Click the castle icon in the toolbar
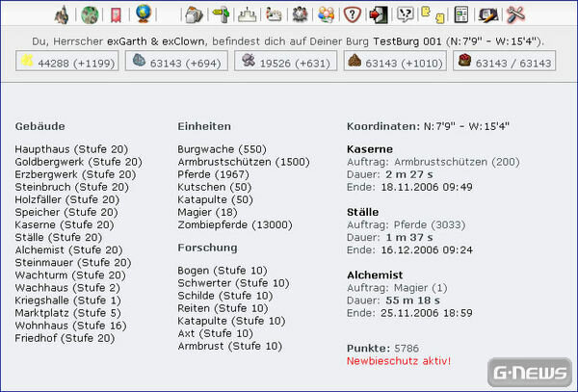This screenshot has width=578, height=392. click(x=62, y=14)
